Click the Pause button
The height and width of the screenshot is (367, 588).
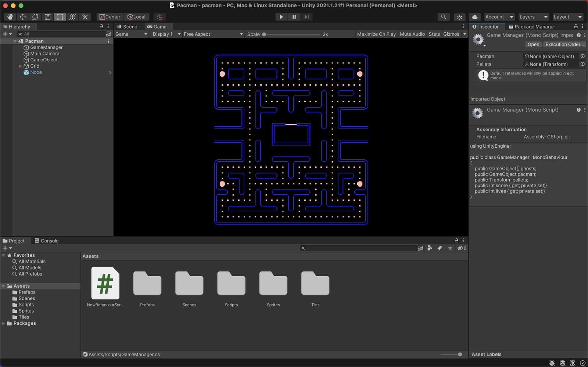coord(294,17)
